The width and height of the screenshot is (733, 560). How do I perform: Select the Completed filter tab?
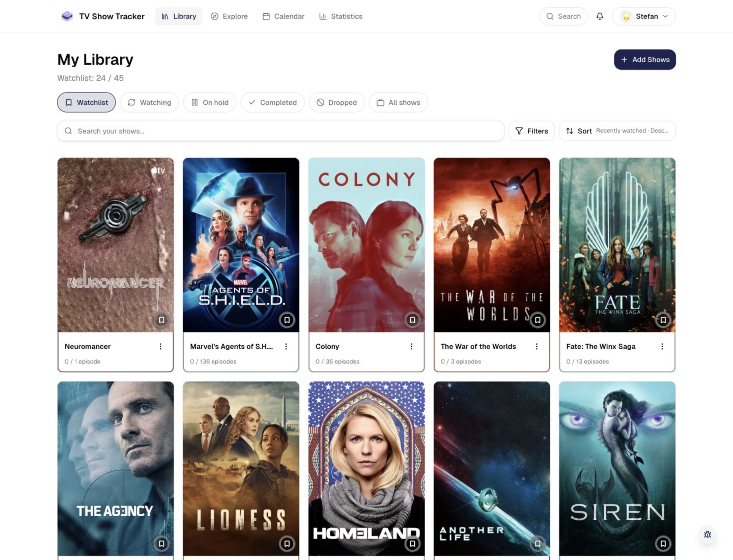pos(272,102)
